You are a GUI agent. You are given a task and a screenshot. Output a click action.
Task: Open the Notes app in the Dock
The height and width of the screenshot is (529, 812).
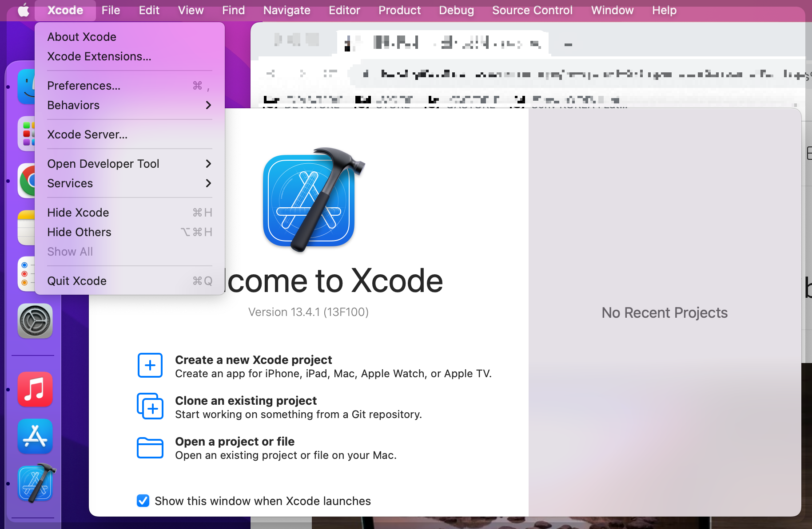click(x=26, y=228)
